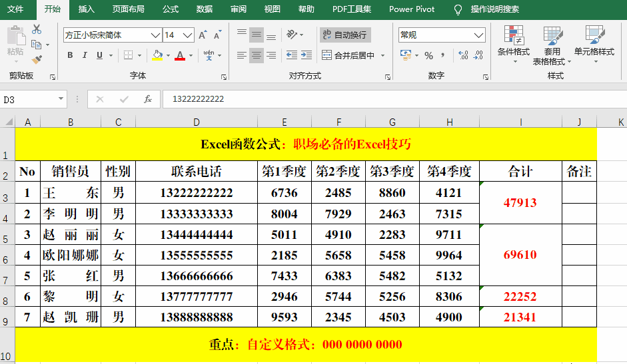This screenshot has height=364, width=627.
Task: Apply comma thousands separator style
Action: pos(443,55)
